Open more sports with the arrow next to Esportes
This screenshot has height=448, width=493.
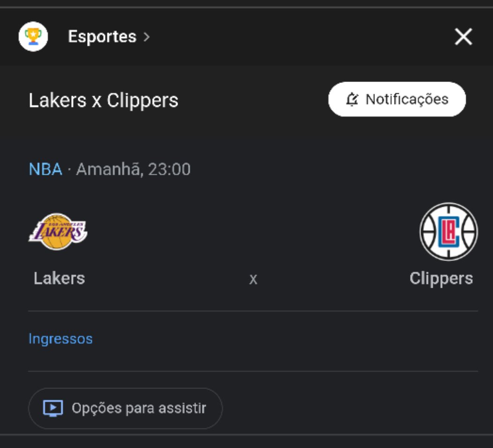(147, 37)
